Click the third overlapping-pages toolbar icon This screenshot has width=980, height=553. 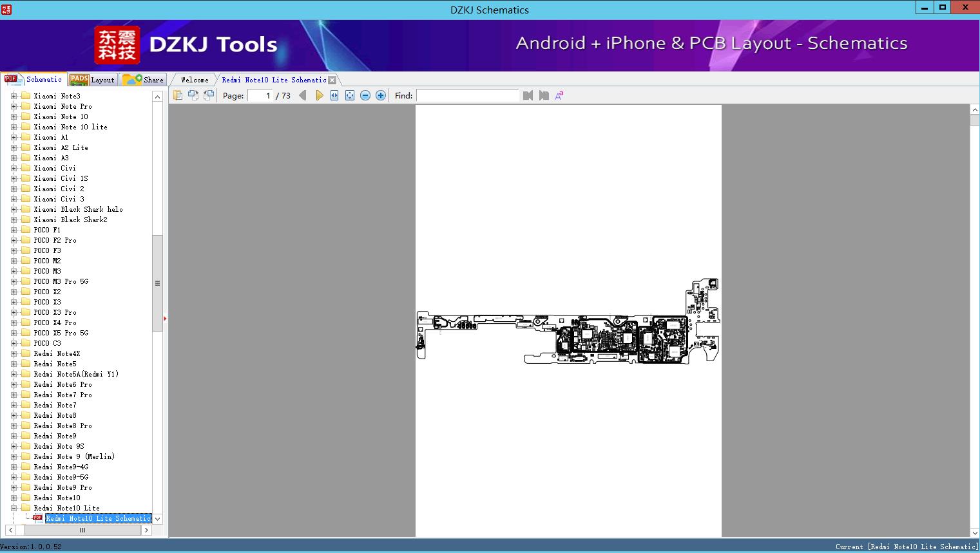[x=209, y=95]
